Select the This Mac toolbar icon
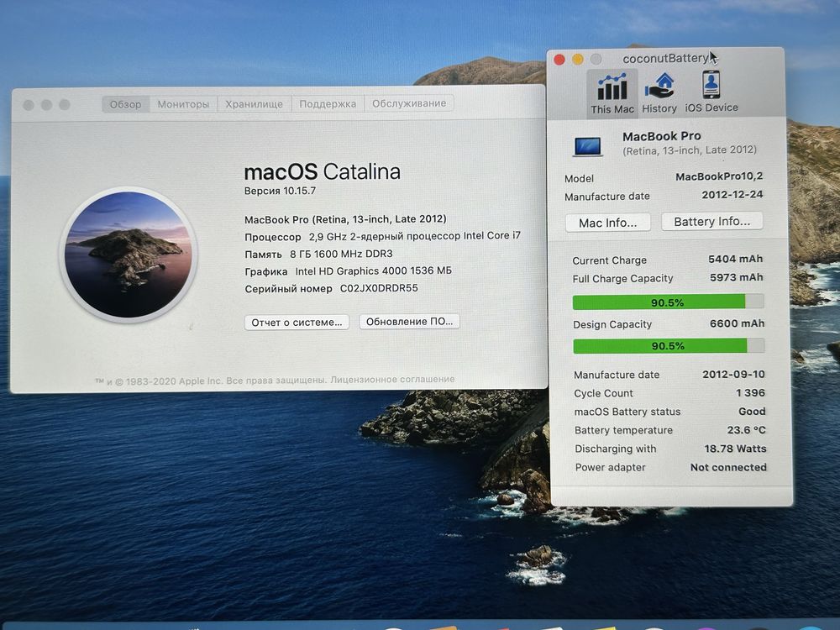The image size is (840, 630). pos(612,93)
